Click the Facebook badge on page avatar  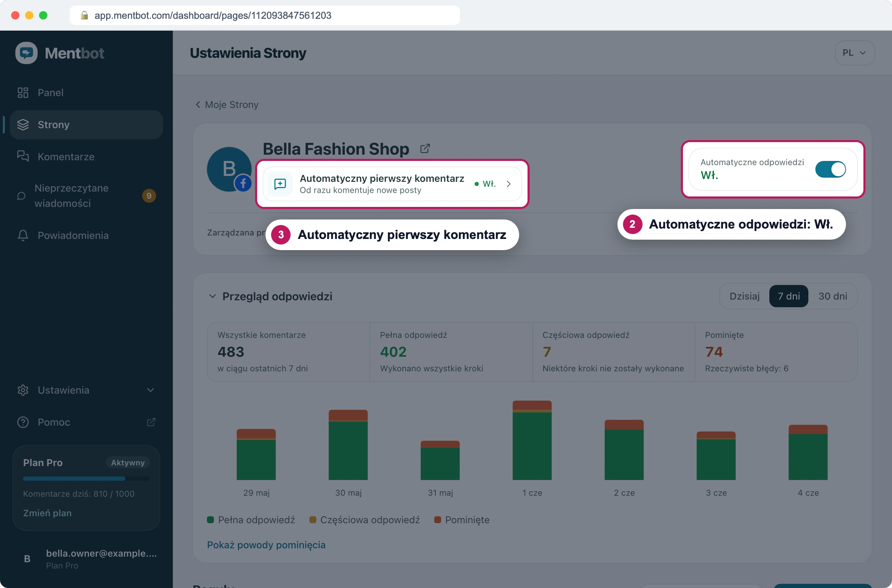(243, 183)
